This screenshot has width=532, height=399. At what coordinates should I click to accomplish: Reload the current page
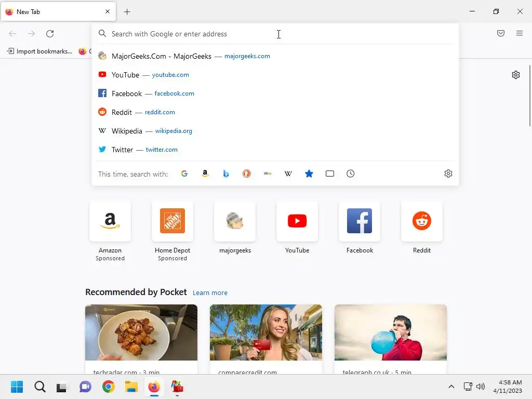[50, 34]
